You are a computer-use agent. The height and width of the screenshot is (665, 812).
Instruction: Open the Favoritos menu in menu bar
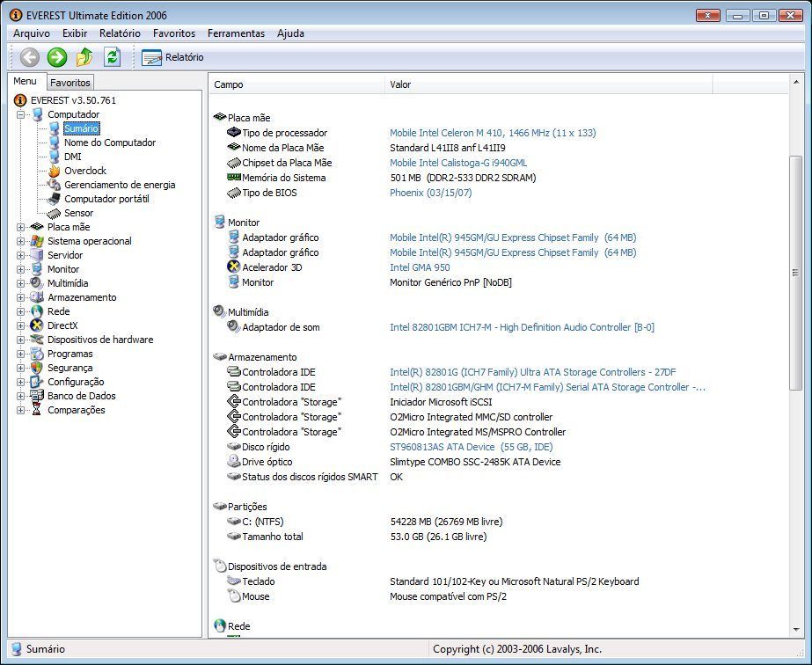coord(174,33)
